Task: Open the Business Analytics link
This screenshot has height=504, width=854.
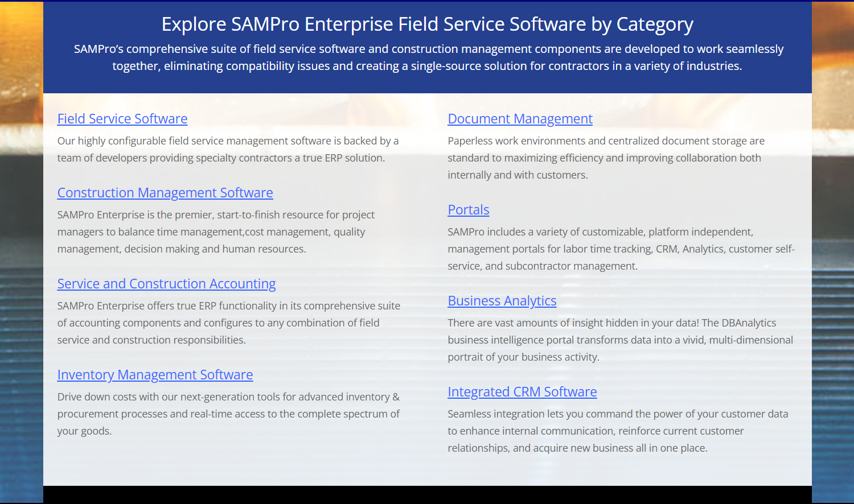Action: [x=502, y=301]
